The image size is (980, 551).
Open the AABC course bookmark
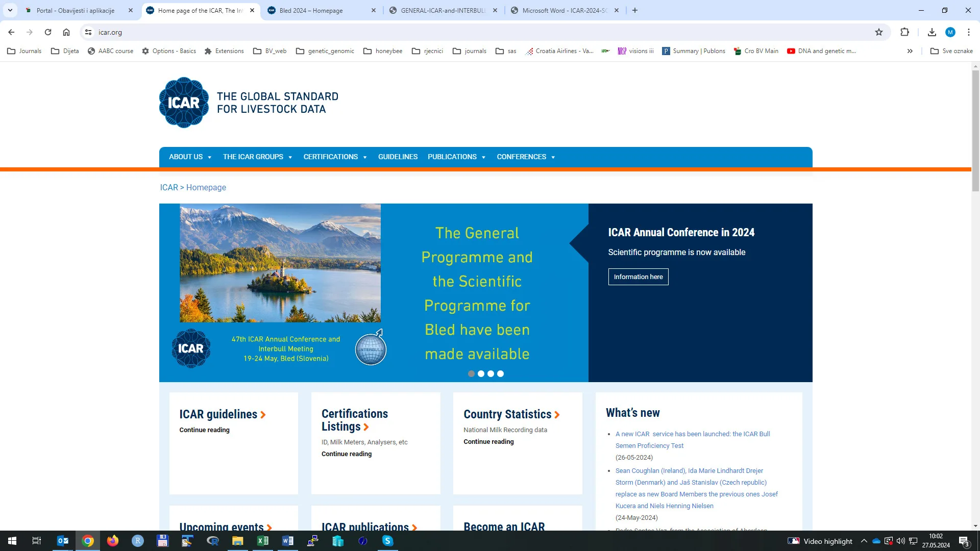pyautogui.click(x=110, y=51)
